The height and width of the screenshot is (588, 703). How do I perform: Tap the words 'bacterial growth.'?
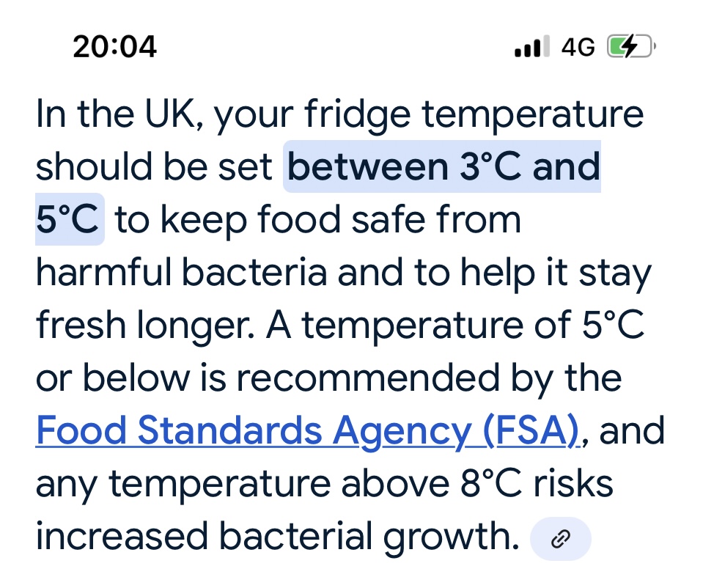tap(369, 537)
